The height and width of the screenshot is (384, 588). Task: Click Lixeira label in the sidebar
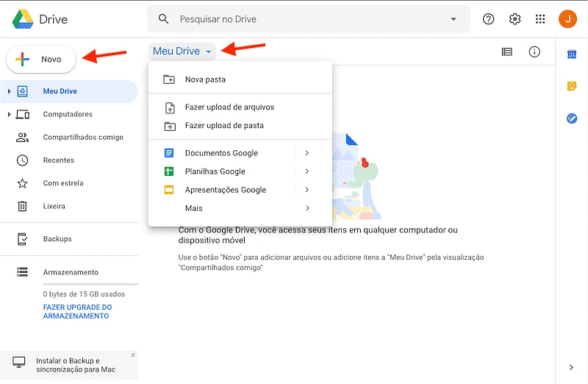pyautogui.click(x=54, y=206)
